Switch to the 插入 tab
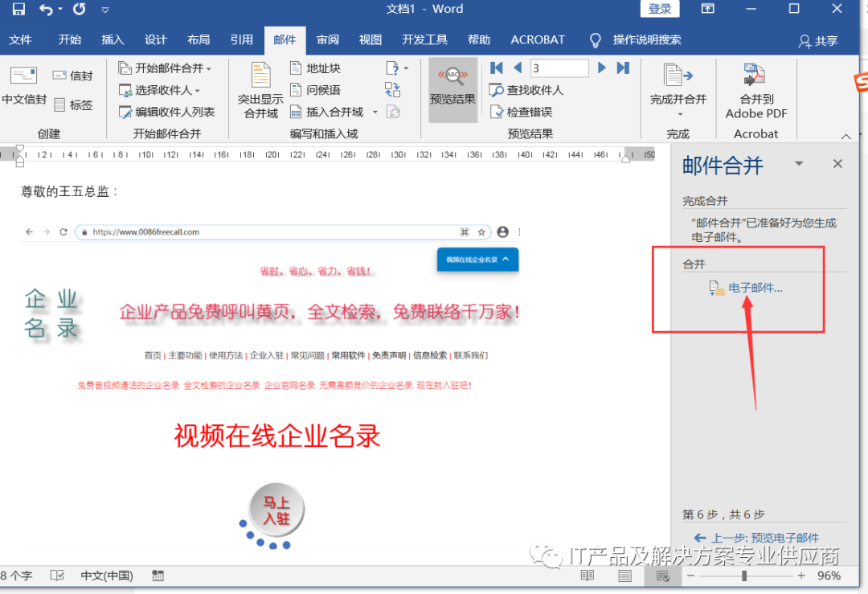 (113, 40)
